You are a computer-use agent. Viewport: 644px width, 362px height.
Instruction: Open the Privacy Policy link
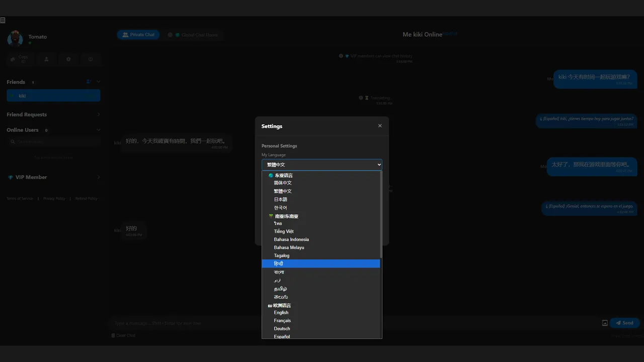pyautogui.click(x=54, y=199)
